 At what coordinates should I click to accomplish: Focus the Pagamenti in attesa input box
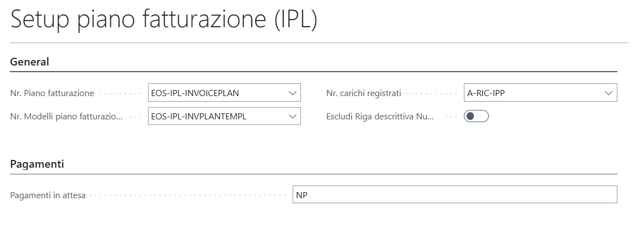coord(454,195)
